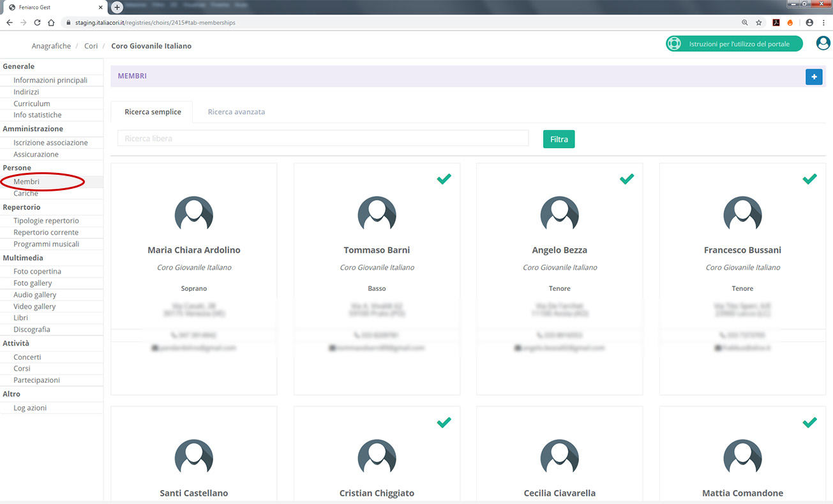Viewport: 833px width, 504px height.
Task: Switch to Ricerca avanzata tab
Action: coord(236,112)
